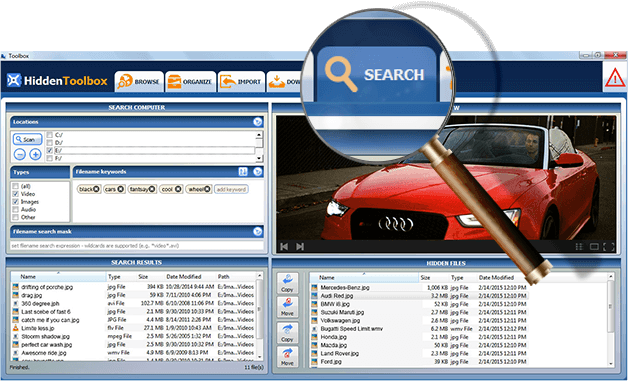
Task: Remove the 'fantsay' keyword tag
Action: (152, 189)
